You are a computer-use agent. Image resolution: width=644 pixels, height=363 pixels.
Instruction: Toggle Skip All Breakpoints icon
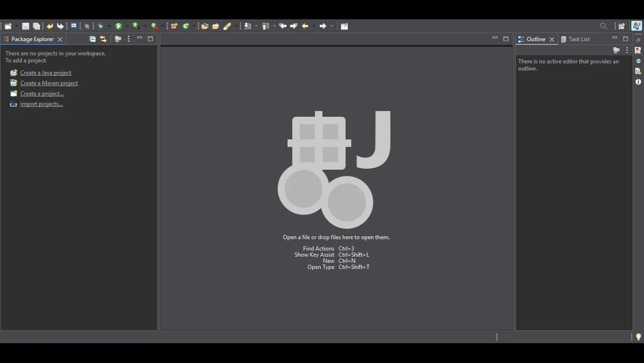click(87, 26)
